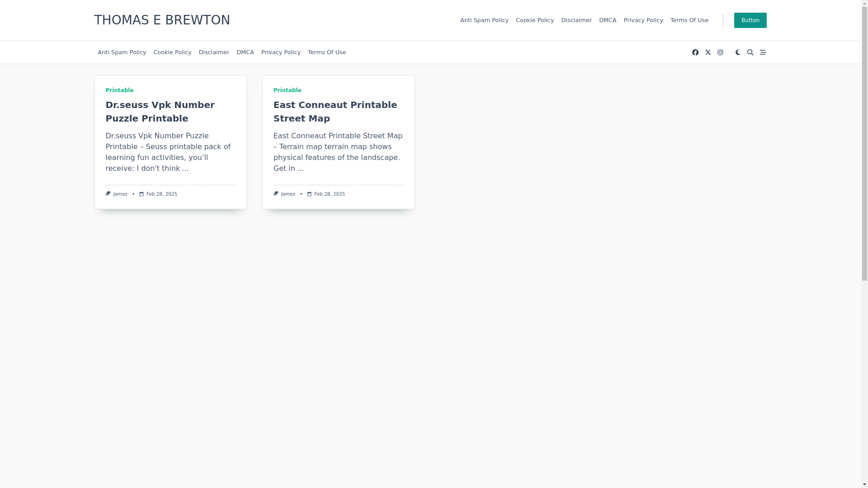Click calendar icon on East Conneaut card
Screen dimensions: 868x488
coord(309,194)
